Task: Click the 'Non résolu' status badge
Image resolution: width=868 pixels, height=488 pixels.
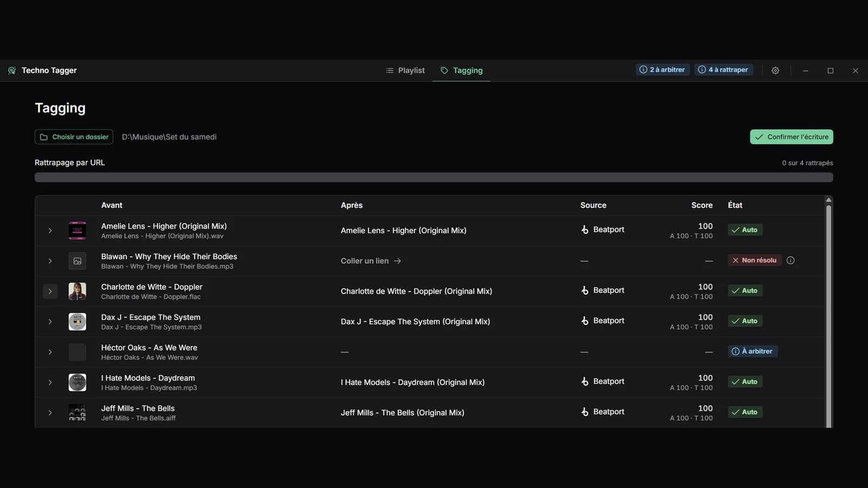Action: [x=755, y=260]
